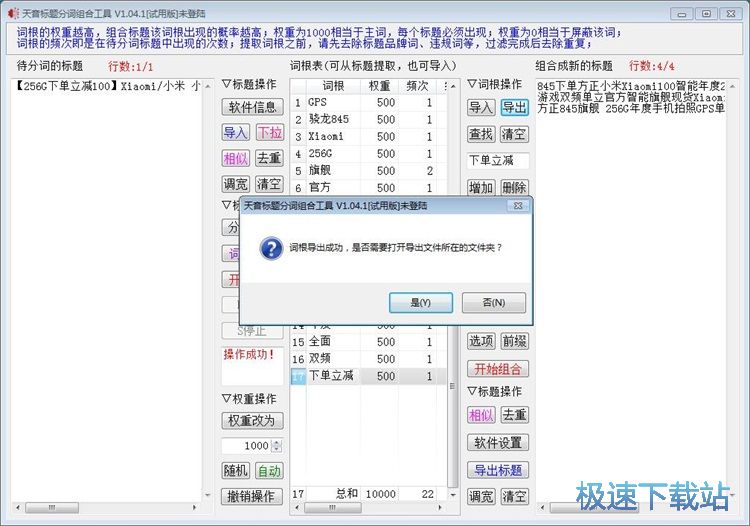Open 软件信息 button
Viewport: 750px width, 526px height.
tap(253, 107)
